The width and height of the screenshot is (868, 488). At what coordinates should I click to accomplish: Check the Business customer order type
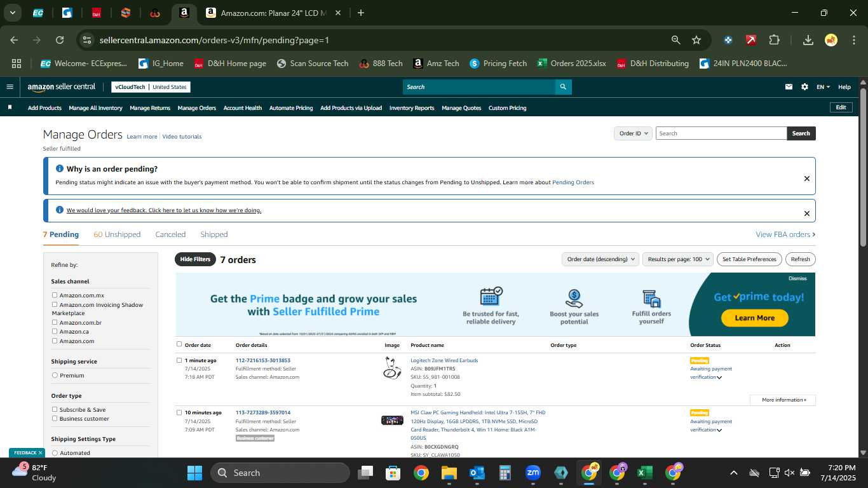click(x=55, y=418)
